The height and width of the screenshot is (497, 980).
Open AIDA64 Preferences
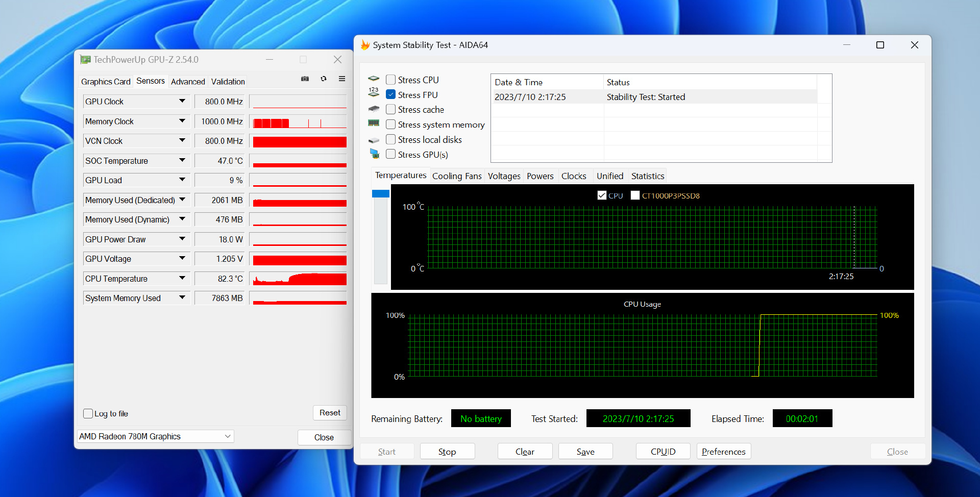[724, 452]
